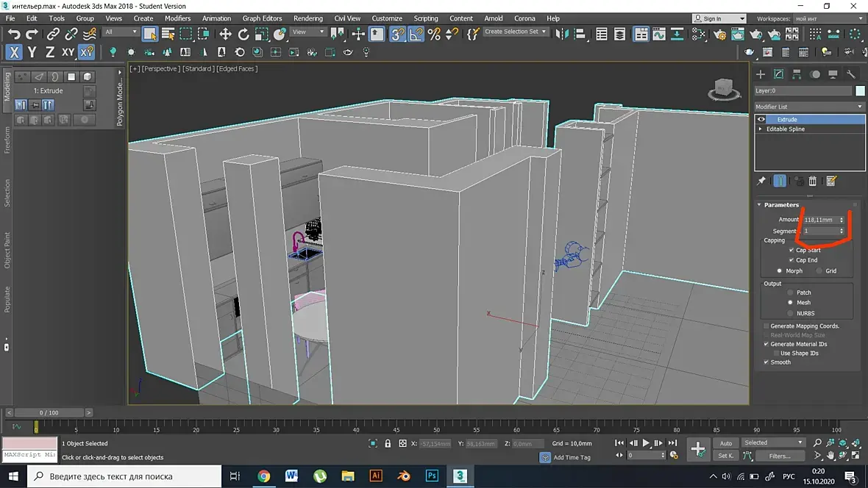Select the Grid capping radio button
Screen dimensions: 868x488
[819, 271]
